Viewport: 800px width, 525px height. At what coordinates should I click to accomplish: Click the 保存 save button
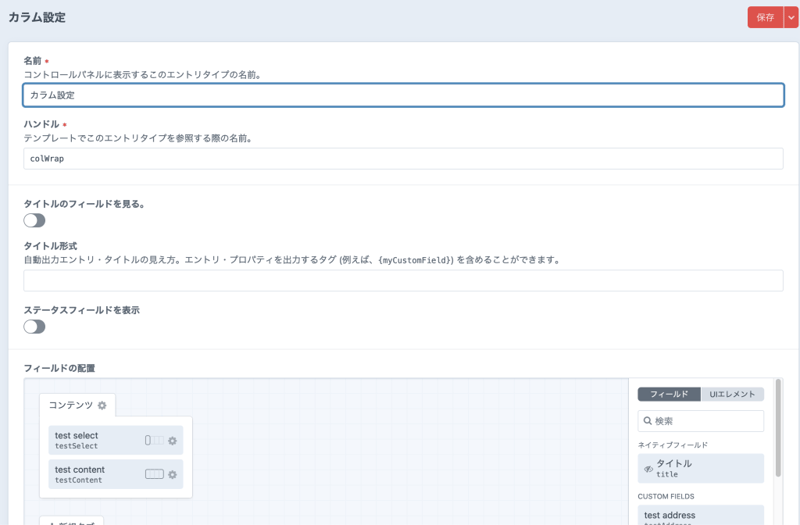point(765,18)
